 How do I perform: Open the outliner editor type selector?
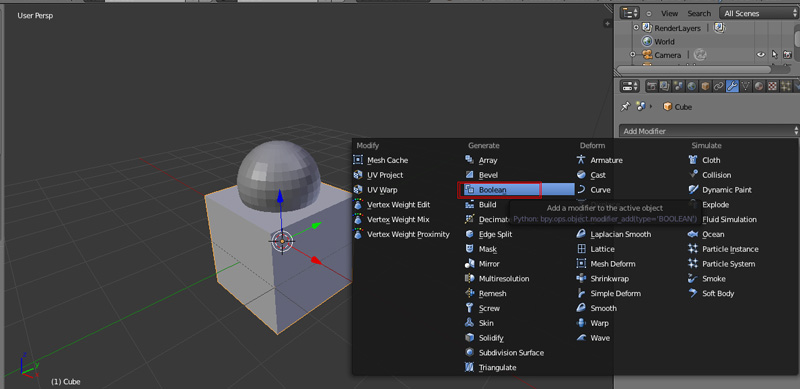(x=630, y=13)
